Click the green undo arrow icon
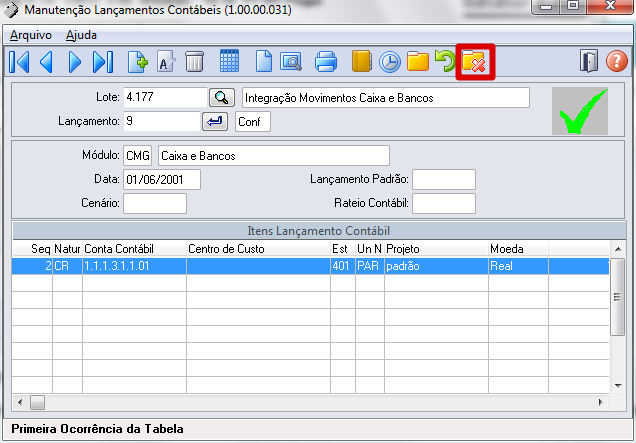 445,61
